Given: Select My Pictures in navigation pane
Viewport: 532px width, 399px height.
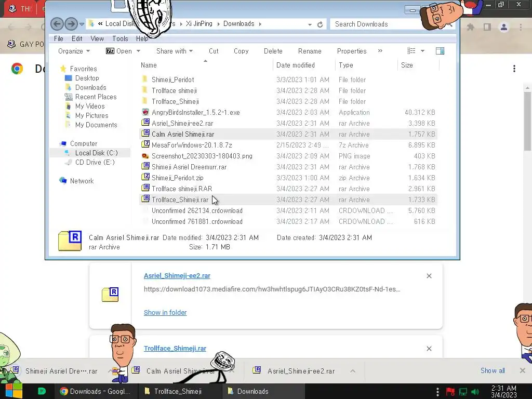Looking at the screenshot, I should click(x=91, y=116).
